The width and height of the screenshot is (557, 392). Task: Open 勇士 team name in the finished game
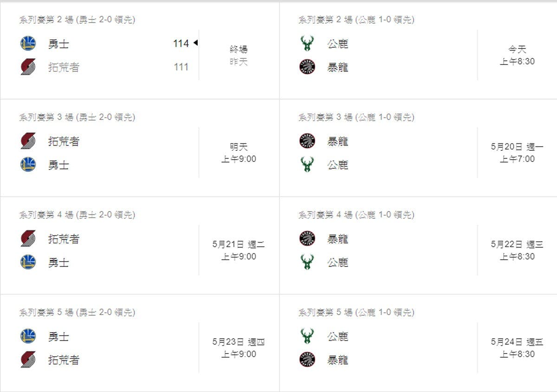(58, 44)
